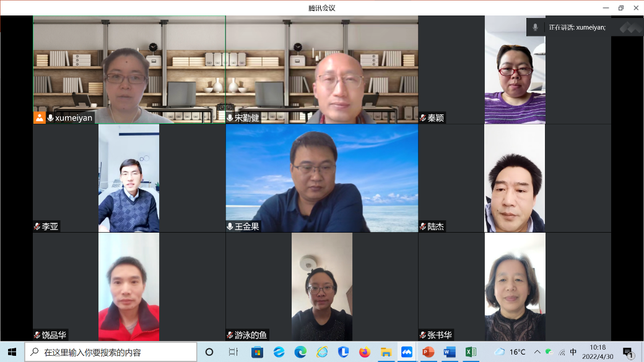Screen dimensions: 644x362
Task: Click the speaking-indicator microphone icon at top right
Action: coord(535,27)
